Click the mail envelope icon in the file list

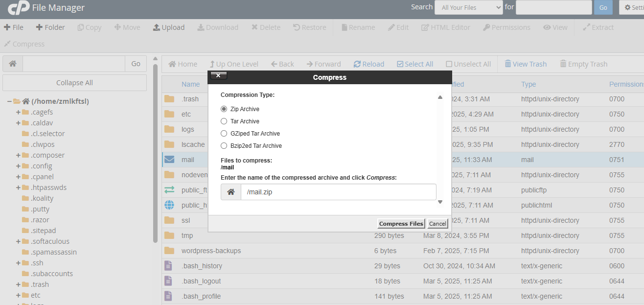169,160
